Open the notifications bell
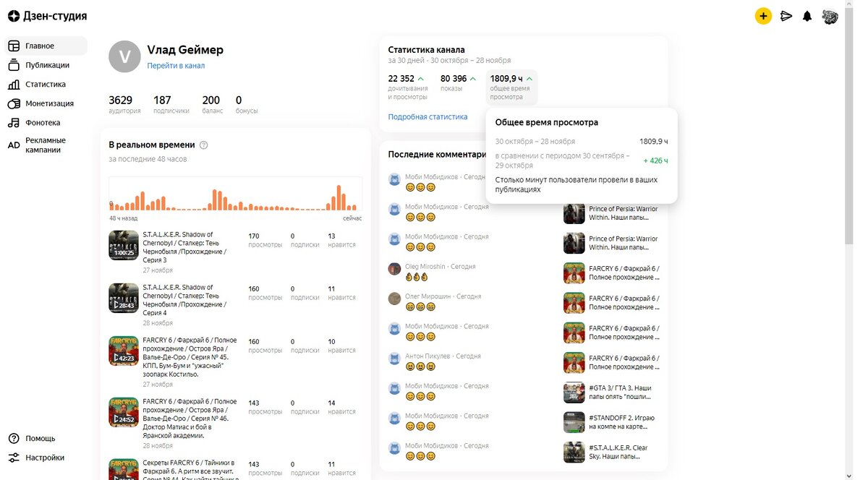The width and height of the screenshot is (868, 480). point(807,16)
